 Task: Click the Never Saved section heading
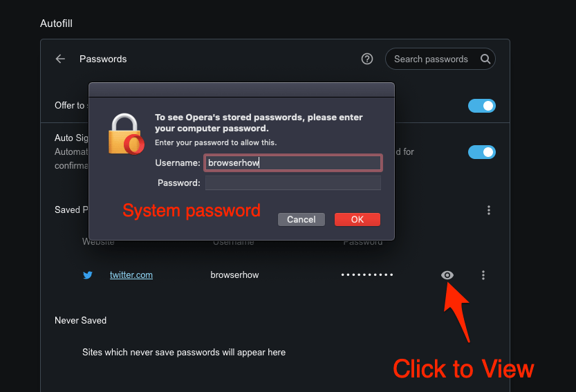80,321
